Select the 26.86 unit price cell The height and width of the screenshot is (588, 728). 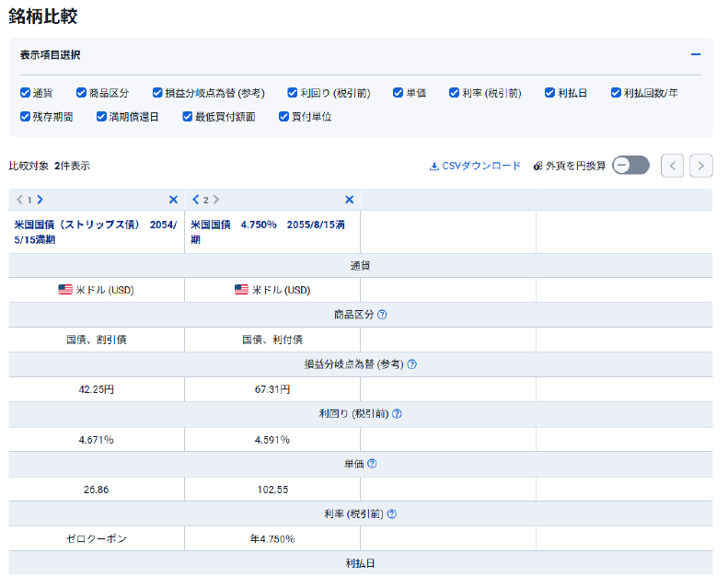(x=96, y=490)
